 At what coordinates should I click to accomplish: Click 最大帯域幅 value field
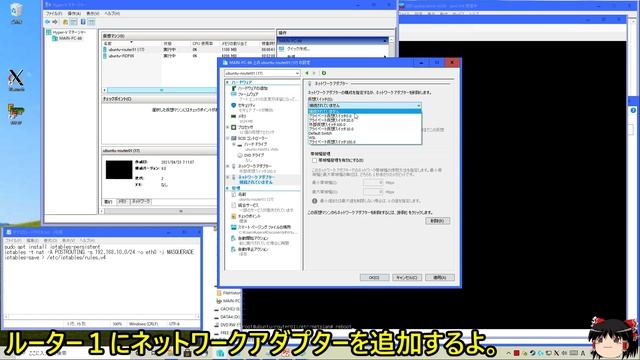point(373,191)
